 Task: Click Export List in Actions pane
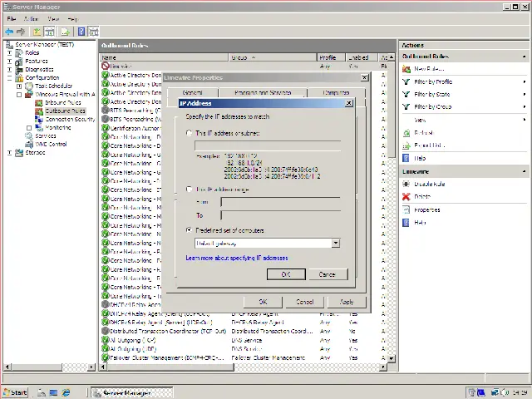[x=429, y=145]
